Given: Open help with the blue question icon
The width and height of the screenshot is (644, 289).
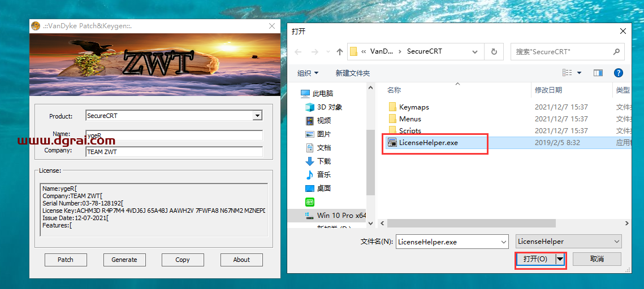Looking at the screenshot, I should pos(618,73).
